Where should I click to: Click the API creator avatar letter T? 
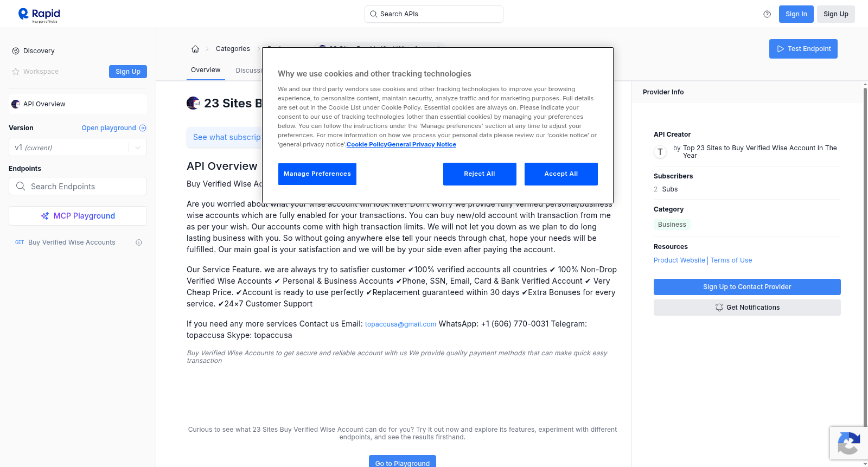[660, 152]
